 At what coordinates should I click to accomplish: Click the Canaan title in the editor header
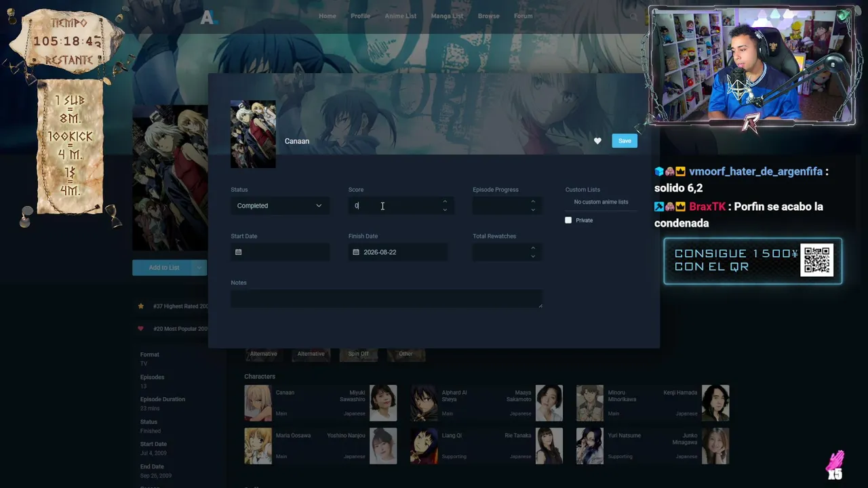(x=297, y=141)
